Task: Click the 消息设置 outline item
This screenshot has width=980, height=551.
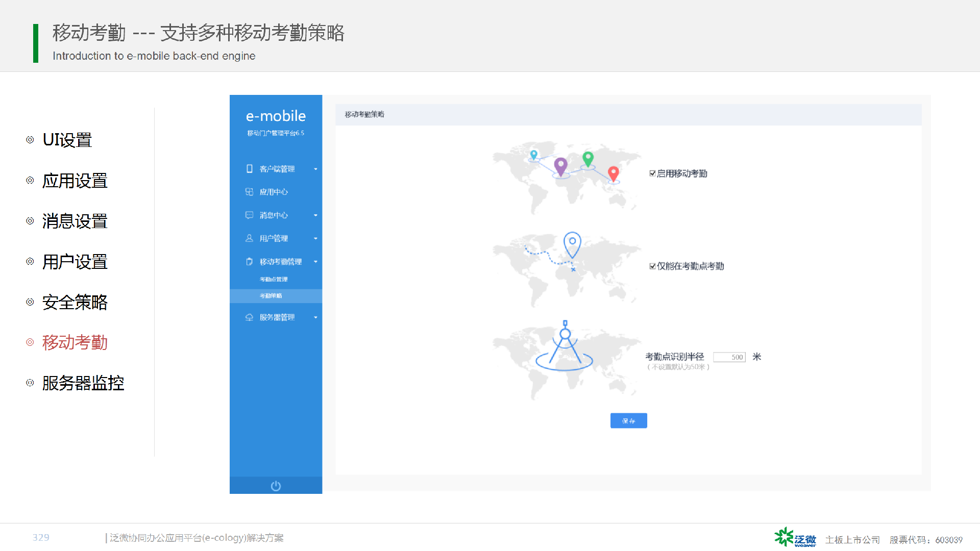Action: coord(75,221)
